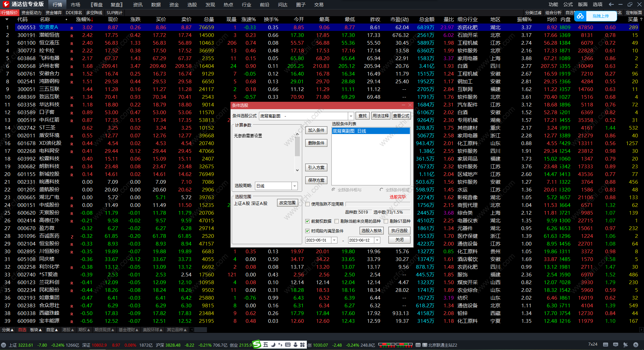This screenshot has height=350, width=644.
Task: Click the 保存方案 button
Action: point(316,180)
